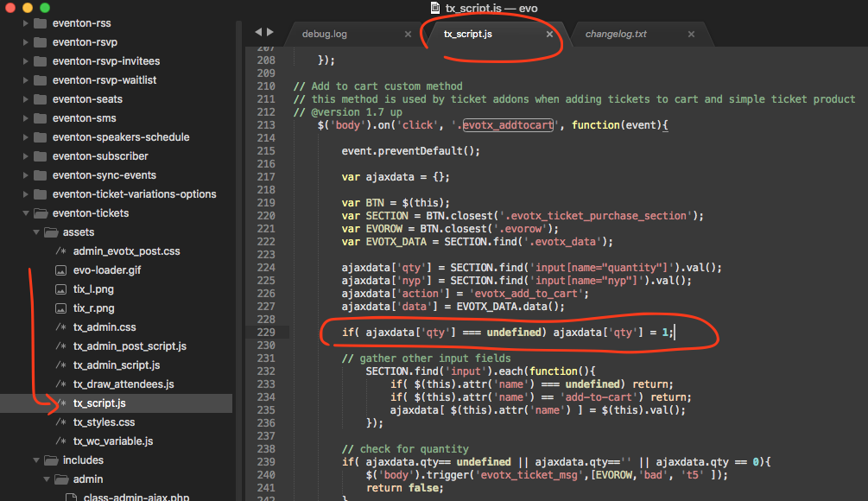Screen dimensions: 868x501
Task: Click the right tab navigation arrow
Action: 270,32
